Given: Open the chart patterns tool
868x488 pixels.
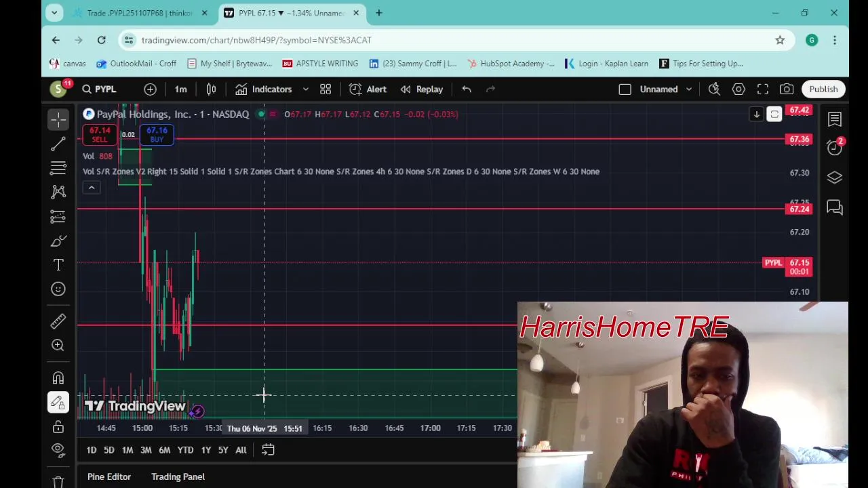Looking at the screenshot, I should (x=58, y=192).
